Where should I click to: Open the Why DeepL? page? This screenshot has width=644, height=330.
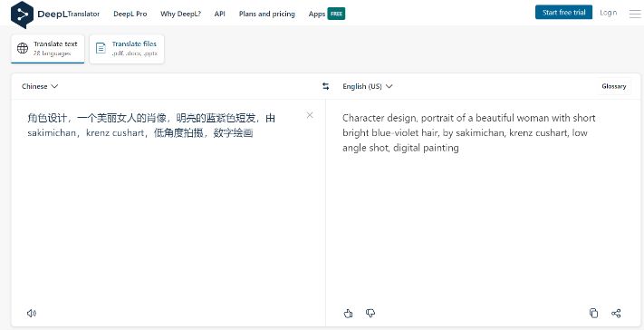coord(181,14)
